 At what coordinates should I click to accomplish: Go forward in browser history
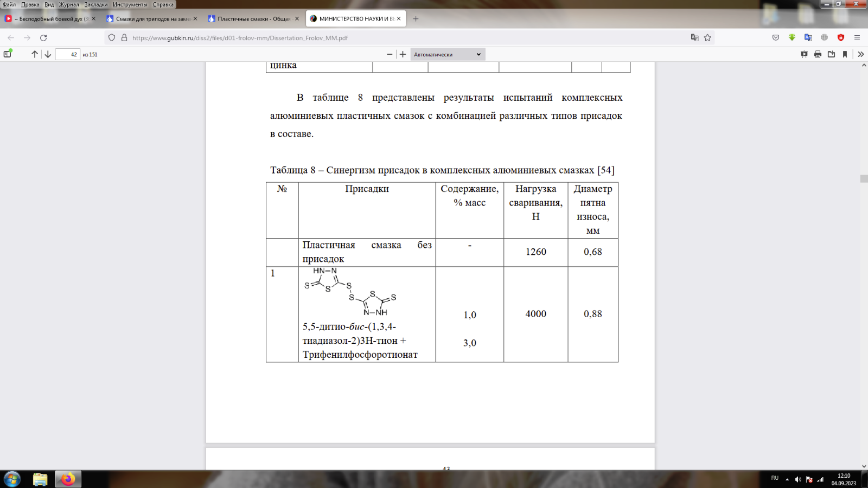click(27, 38)
